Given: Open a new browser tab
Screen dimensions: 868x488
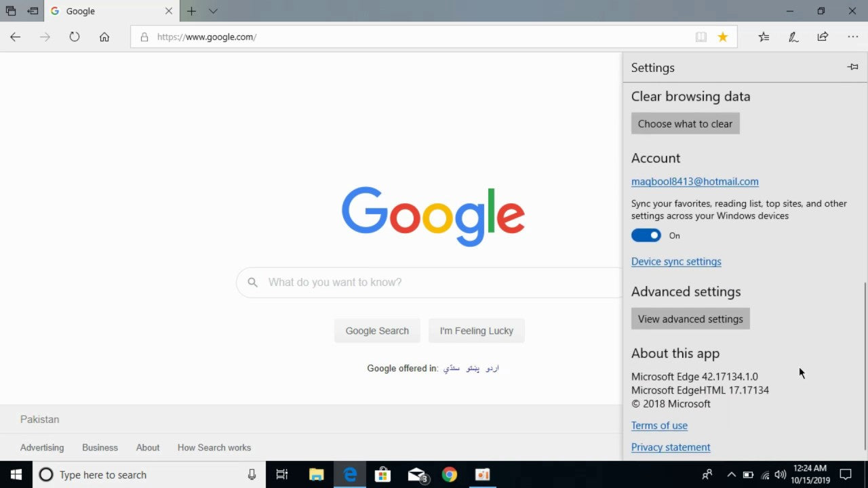Looking at the screenshot, I should click(192, 11).
